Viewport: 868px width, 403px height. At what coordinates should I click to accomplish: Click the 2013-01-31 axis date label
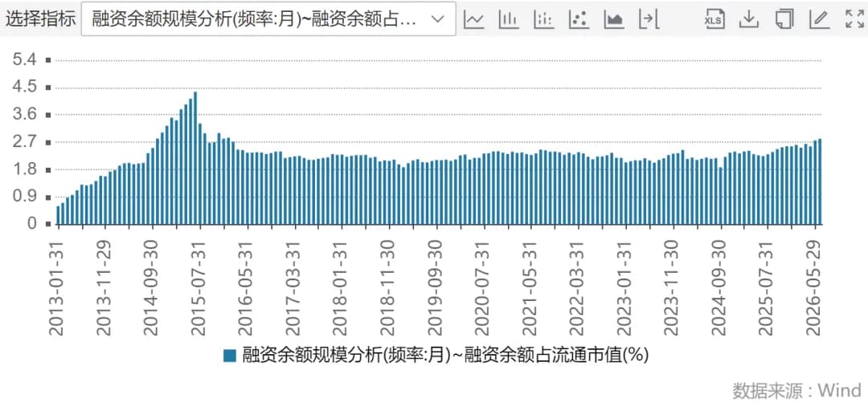click(56, 288)
